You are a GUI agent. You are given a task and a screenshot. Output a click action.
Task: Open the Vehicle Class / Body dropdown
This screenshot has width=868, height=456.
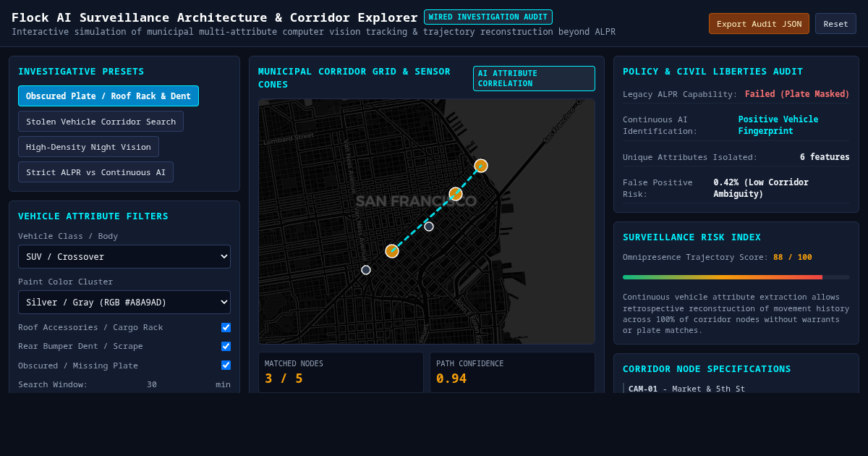click(124, 257)
